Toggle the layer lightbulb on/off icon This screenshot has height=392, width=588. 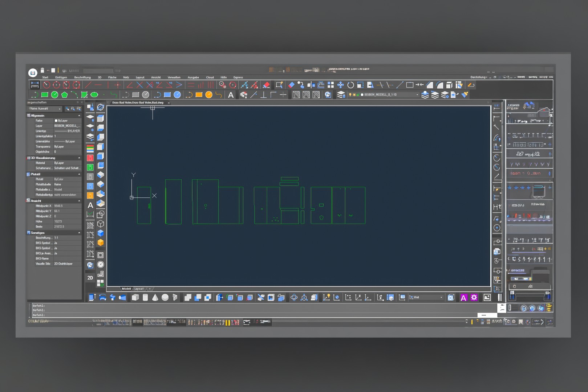350,95
